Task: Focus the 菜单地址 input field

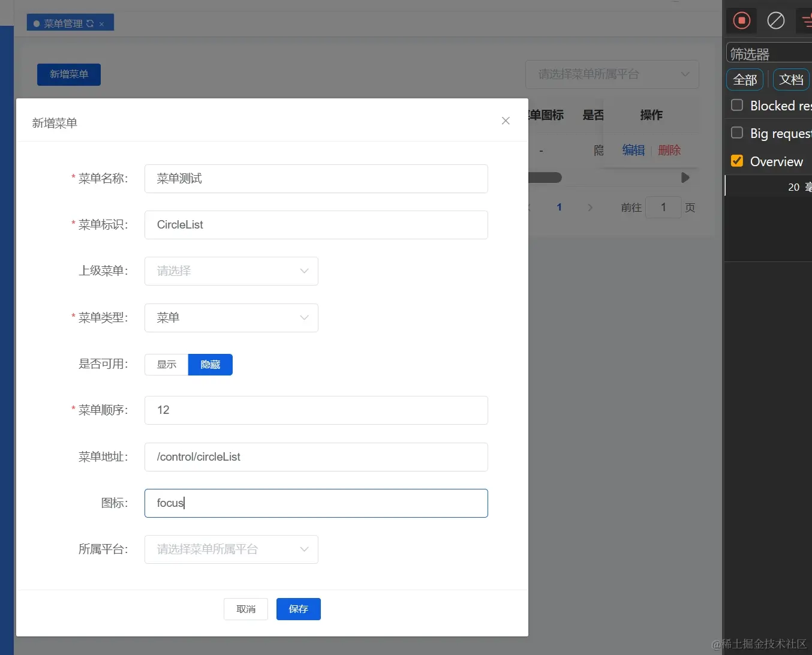Action: 316,457
